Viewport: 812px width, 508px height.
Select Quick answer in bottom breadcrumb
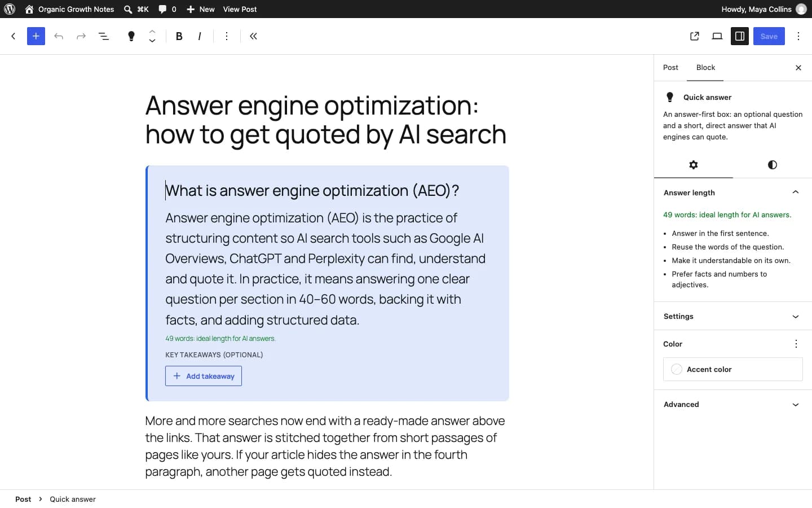coord(73,499)
